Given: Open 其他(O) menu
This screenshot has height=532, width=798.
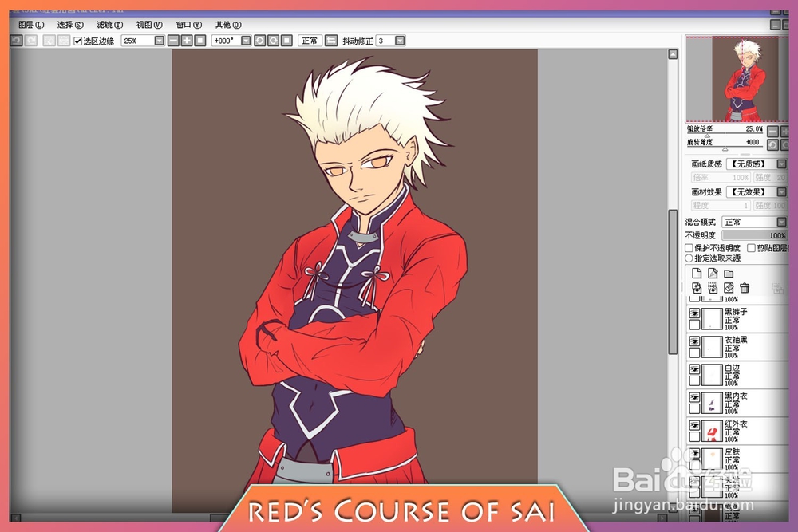Looking at the screenshot, I should 228,25.
